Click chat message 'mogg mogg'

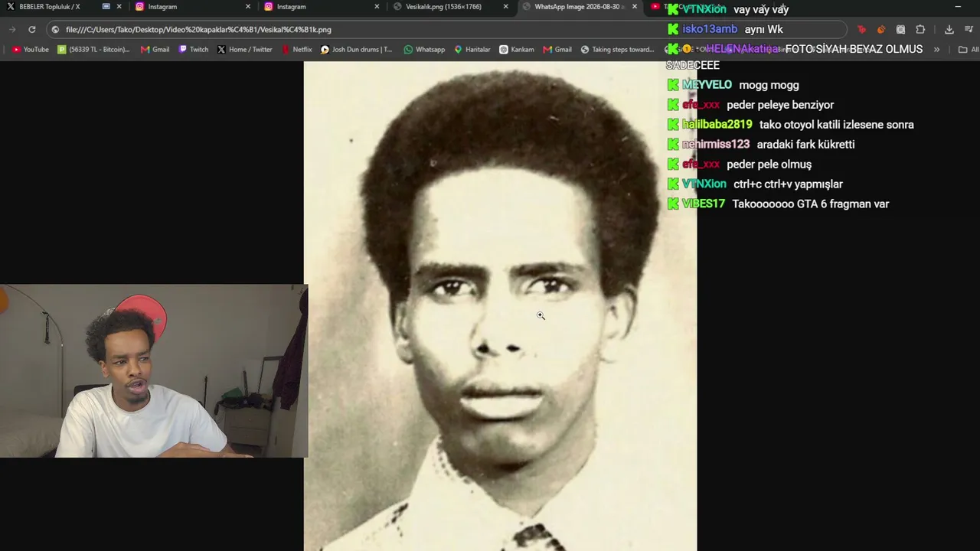[769, 86]
